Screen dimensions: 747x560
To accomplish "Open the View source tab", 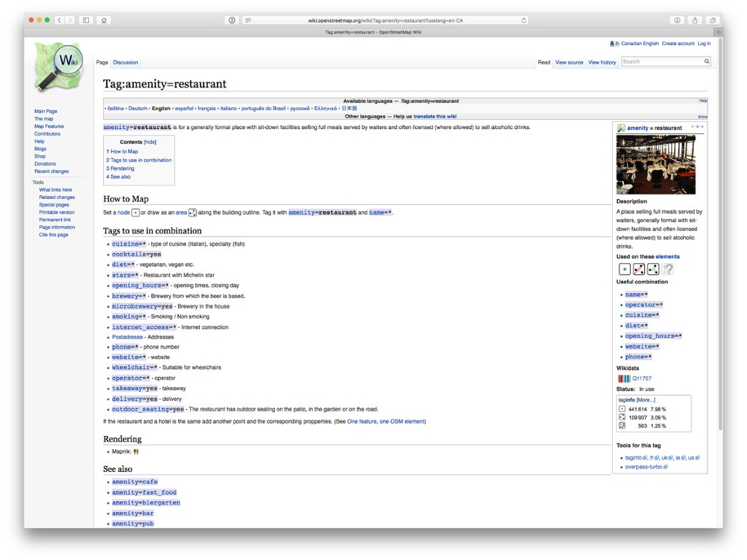I will [x=569, y=62].
